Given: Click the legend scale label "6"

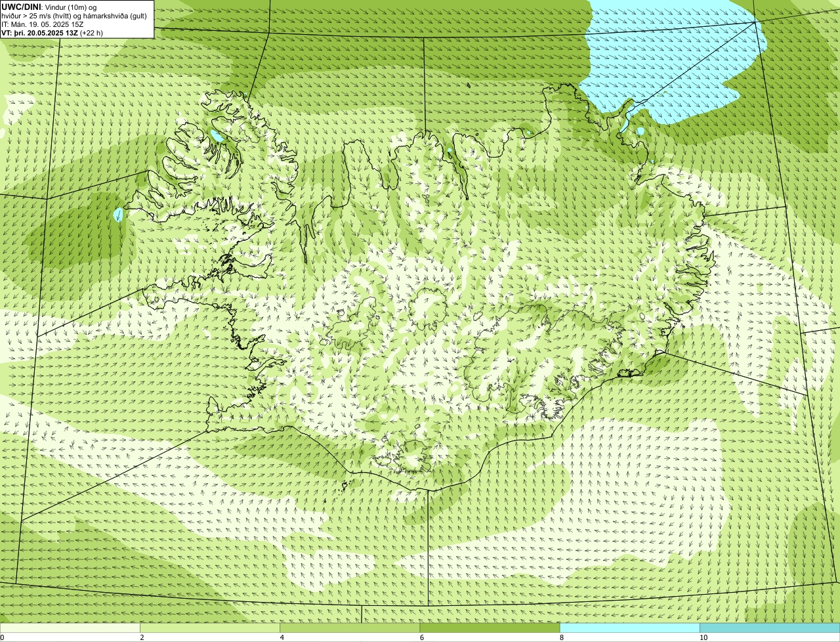Looking at the screenshot, I should click(421, 637).
